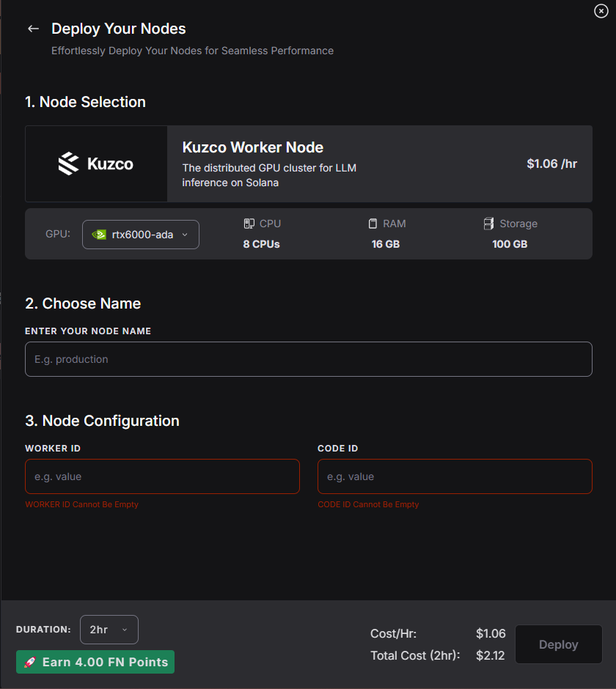This screenshot has height=689, width=616.
Task: Click the $1.06 /hr price label
Action: pos(551,164)
